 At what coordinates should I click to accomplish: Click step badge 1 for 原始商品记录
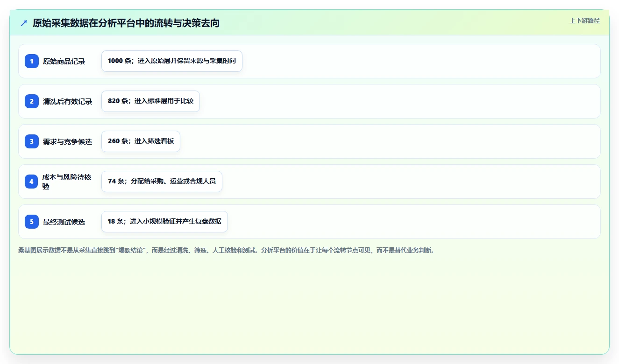click(x=32, y=61)
